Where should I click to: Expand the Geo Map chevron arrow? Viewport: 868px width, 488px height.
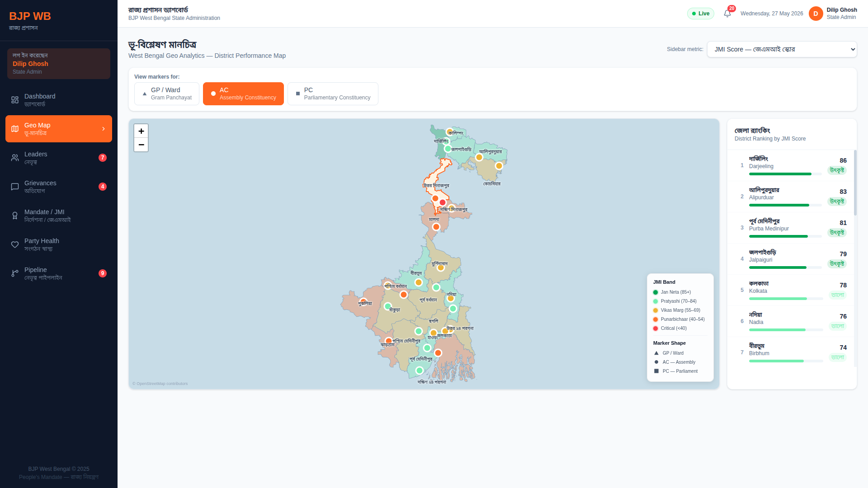[x=104, y=129]
